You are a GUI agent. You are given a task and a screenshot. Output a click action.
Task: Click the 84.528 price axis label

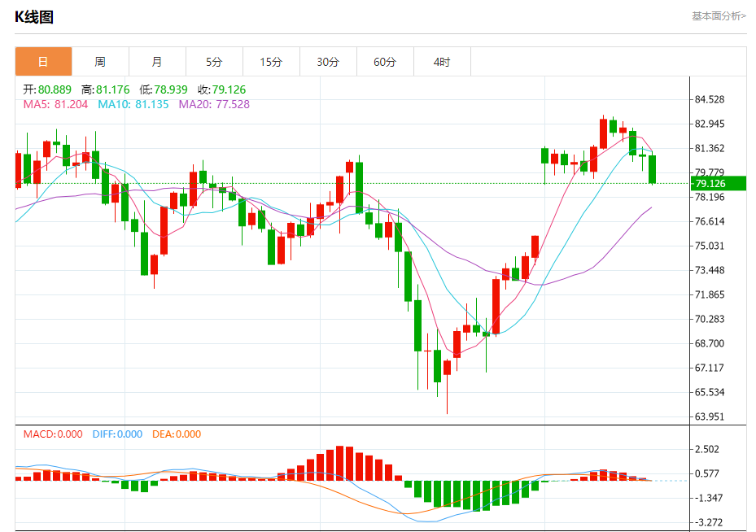pos(710,100)
